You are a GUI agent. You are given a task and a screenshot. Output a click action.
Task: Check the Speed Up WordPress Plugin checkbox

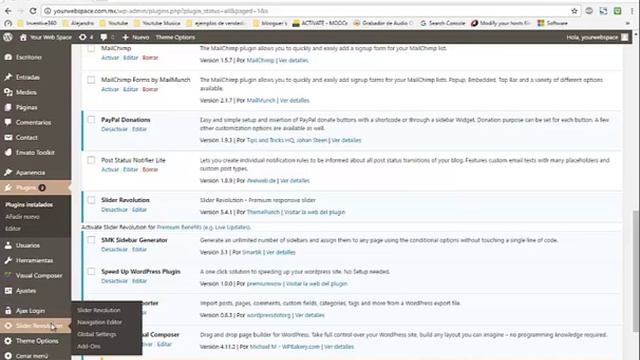tap(91, 271)
